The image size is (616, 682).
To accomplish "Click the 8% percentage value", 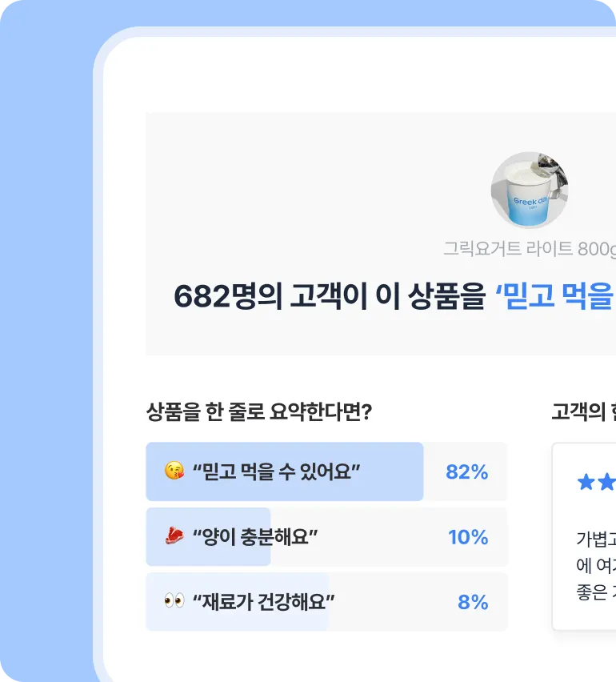I will (472, 601).
